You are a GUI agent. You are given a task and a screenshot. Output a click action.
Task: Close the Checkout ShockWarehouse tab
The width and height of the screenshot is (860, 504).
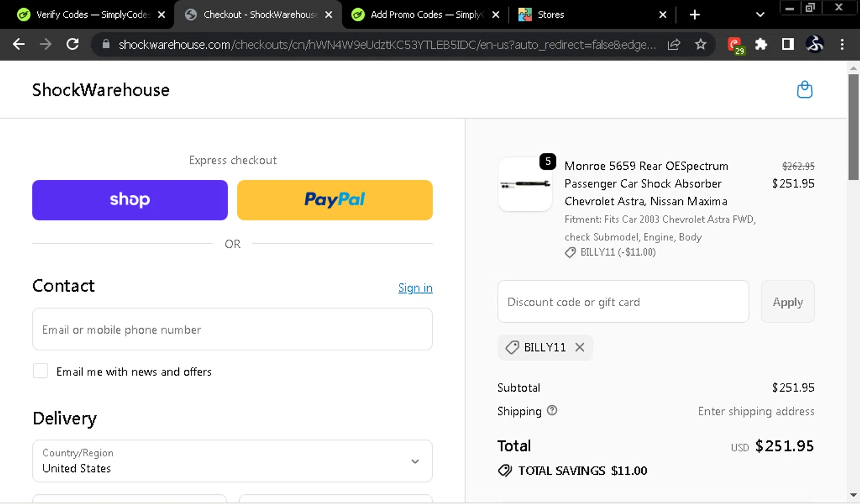[x=329, y=15]
